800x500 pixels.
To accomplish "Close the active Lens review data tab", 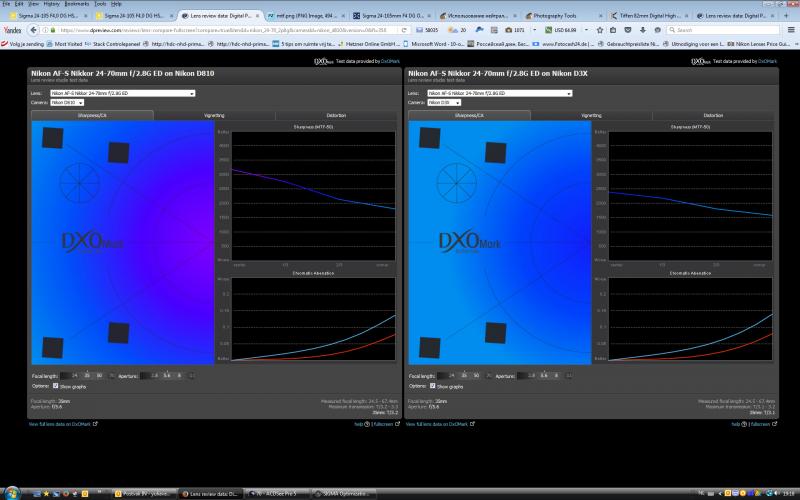I will tap(257, 16).
